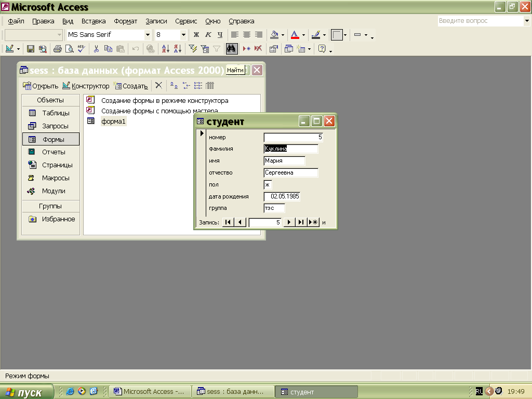Click the Apply Filter funnel icon
Image resolution: width=532 pixels, height=399 pixels.
pyautogui.click(x=217, y=49)
